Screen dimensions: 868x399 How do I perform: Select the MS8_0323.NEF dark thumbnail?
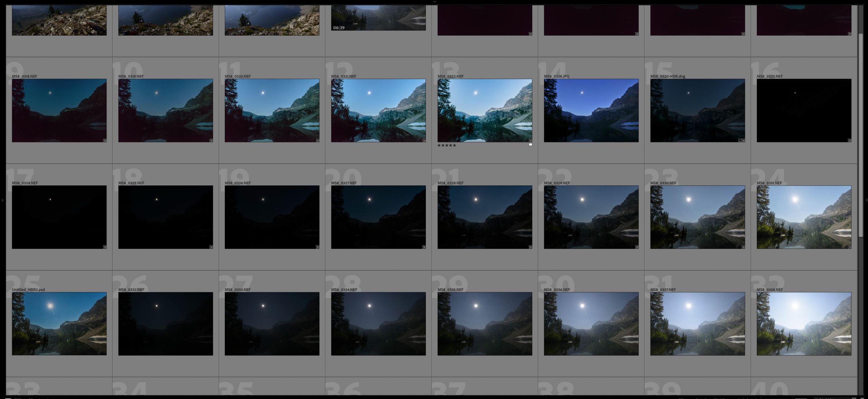[x=804, y=111]
